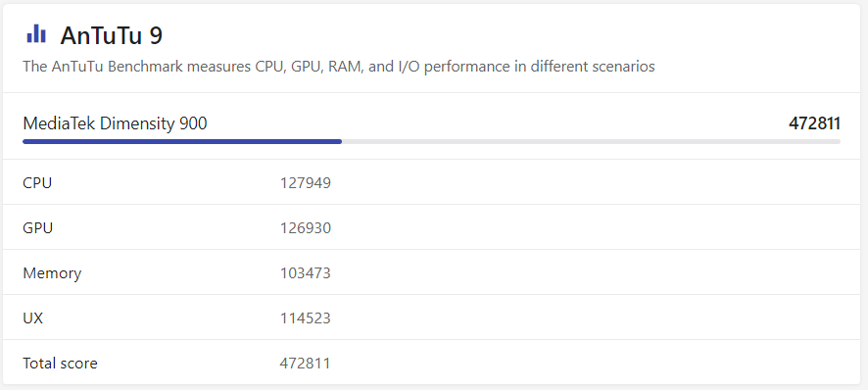The image size is (868, 390).
Task: Click the AnTuTu benchmark description text
Action: [339, 67]
